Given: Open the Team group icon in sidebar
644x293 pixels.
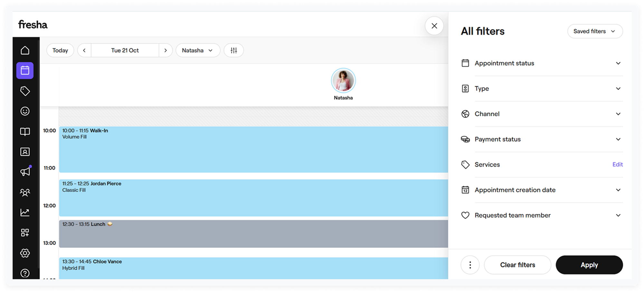Looking at the screenshot, I should click(x=25, y=192).
